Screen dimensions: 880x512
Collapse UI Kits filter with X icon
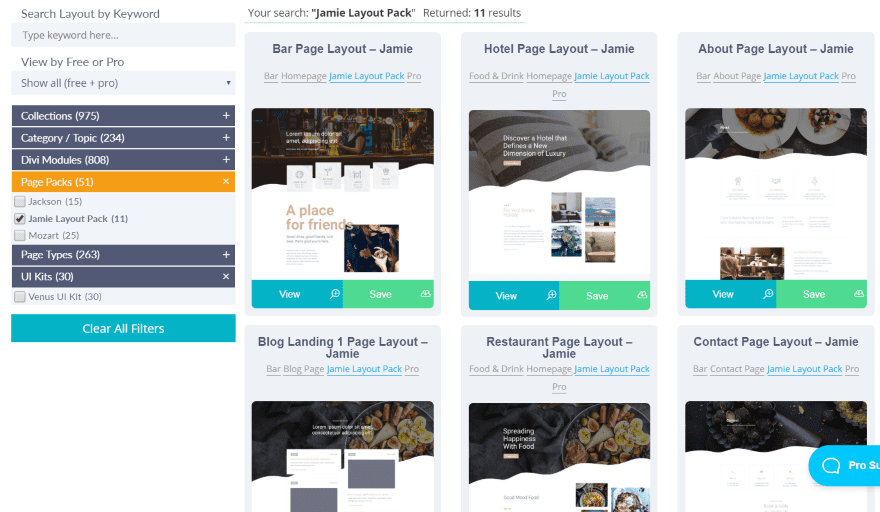tap(226, 276)
